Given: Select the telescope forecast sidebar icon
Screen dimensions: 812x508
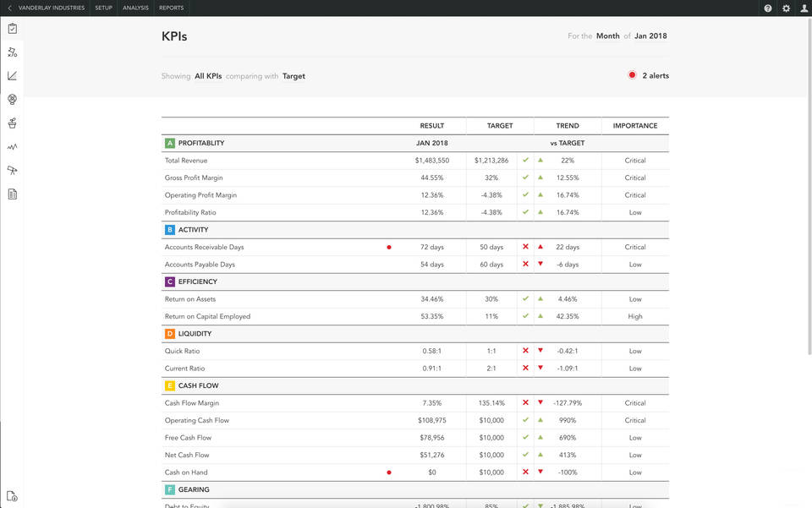Looking at the screenshot, I should [x=12, y=171].
